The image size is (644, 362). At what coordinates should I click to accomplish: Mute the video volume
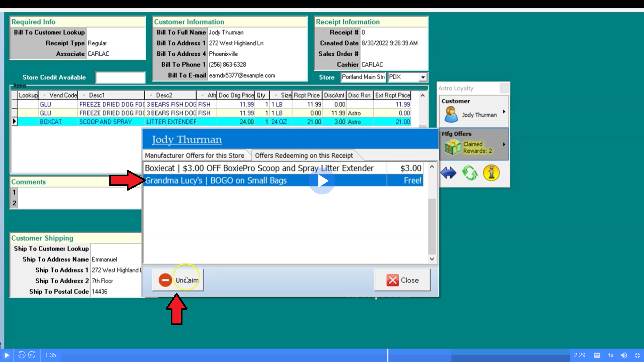coord(624,355)
